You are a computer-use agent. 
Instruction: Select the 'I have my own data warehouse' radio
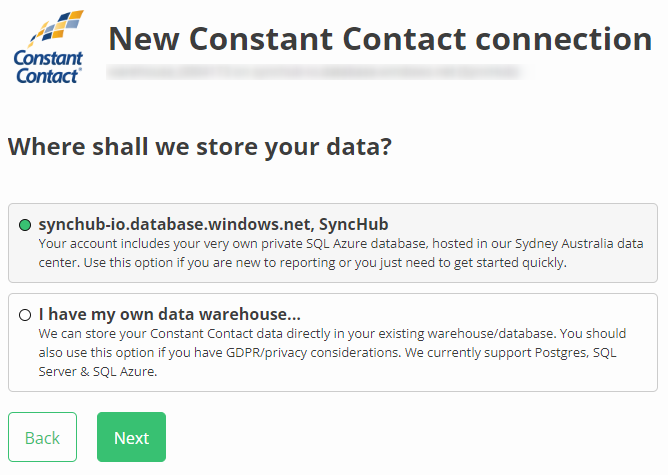click(x=25, y=315)
